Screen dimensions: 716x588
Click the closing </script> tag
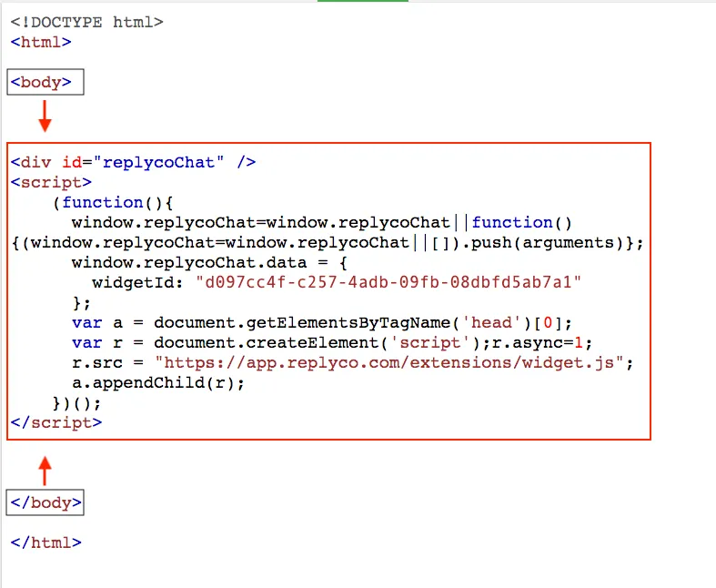pos(56,422)
